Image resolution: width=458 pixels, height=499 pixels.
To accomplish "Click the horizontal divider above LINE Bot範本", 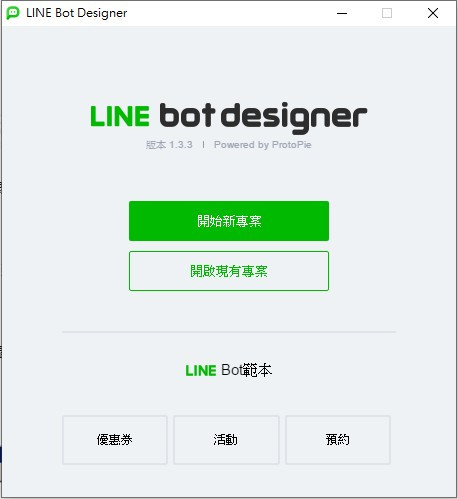I will click(x=229, y=332).
